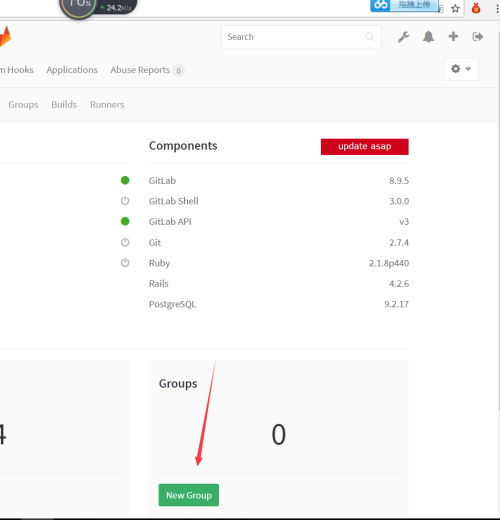Open the System Hooks tab
The width and height of the screenshot is (500, 520).
tap(17, 70)
